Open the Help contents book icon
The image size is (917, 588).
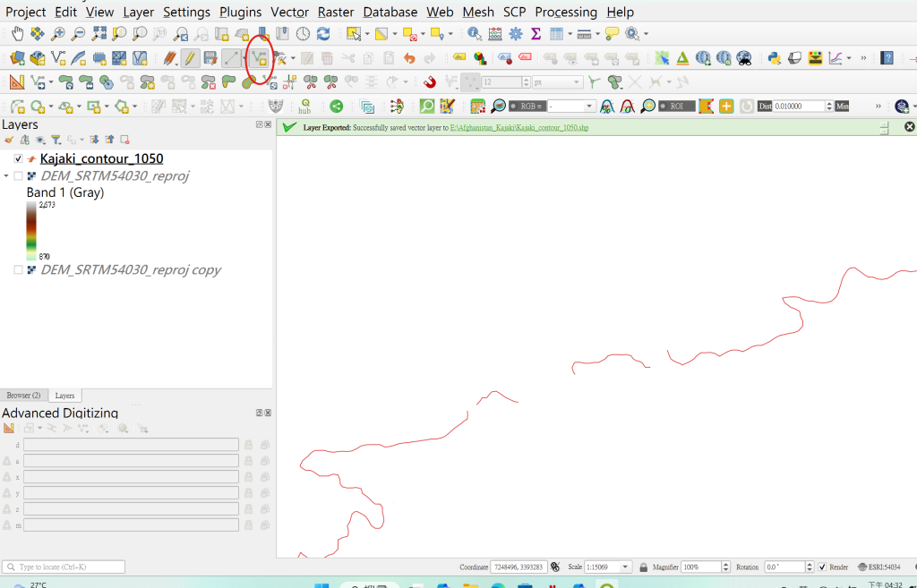click(887, 58)
